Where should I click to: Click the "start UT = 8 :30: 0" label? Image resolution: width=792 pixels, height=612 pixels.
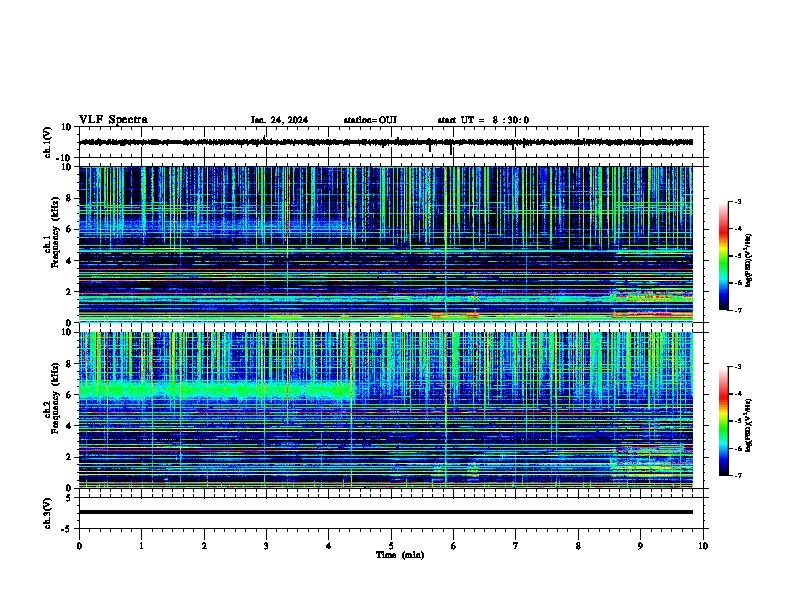[x=483, y=120]
